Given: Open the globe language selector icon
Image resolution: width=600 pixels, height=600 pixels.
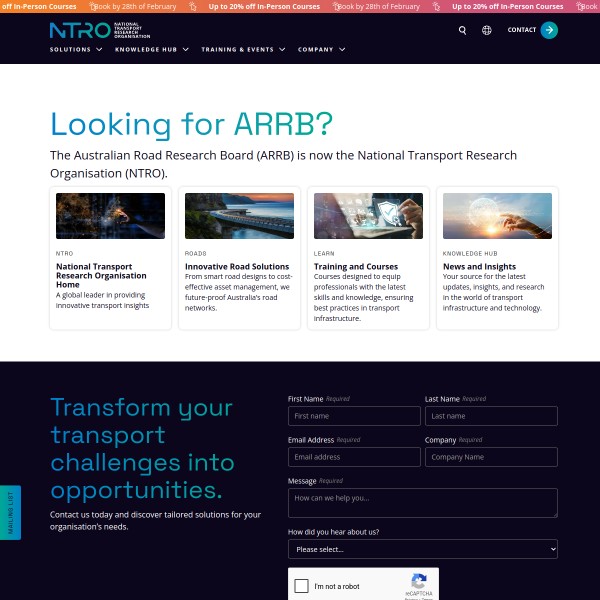Looking at the screenshot, I should tap(487, 30).
